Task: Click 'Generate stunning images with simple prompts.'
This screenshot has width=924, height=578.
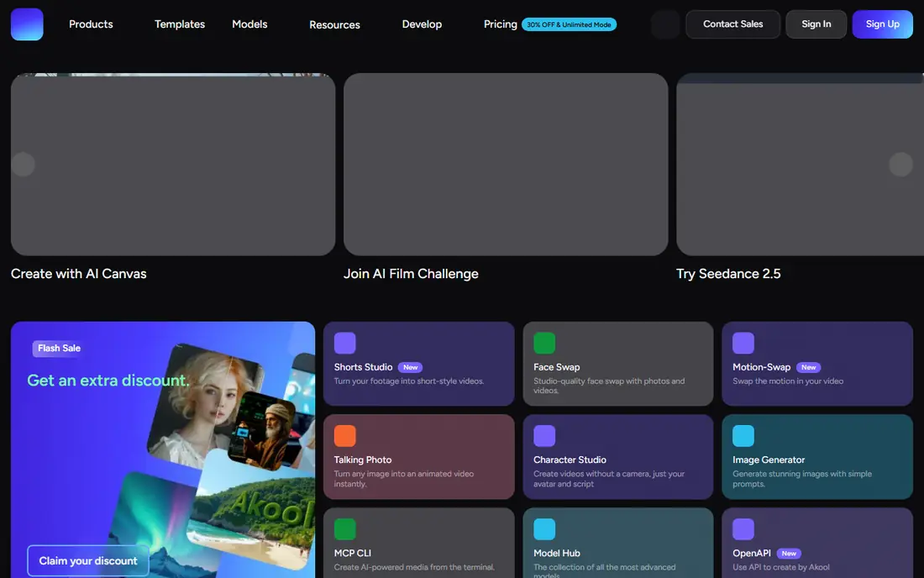Action: pyautogui.click(x=802, y=479)
